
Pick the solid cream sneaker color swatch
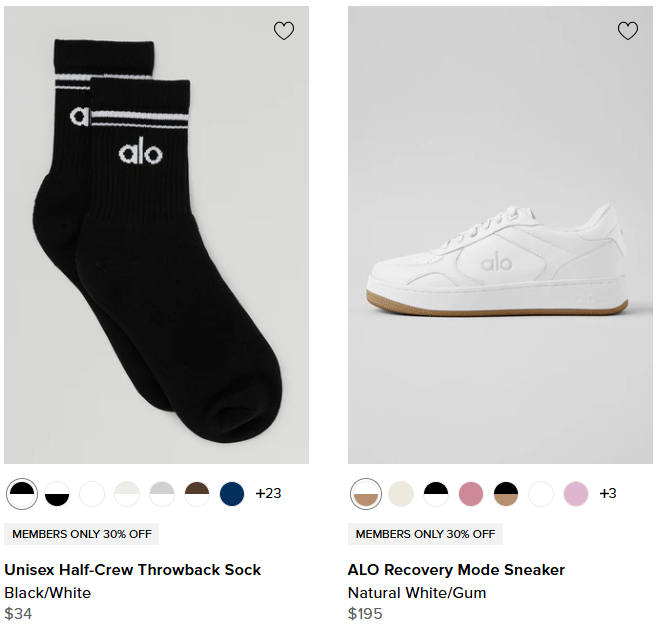coord(401,493)
